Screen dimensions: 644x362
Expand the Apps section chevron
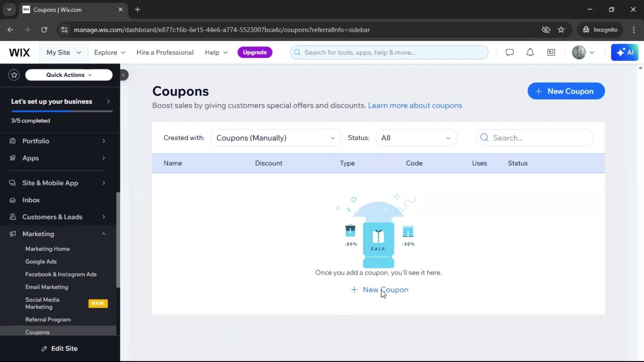104,158
